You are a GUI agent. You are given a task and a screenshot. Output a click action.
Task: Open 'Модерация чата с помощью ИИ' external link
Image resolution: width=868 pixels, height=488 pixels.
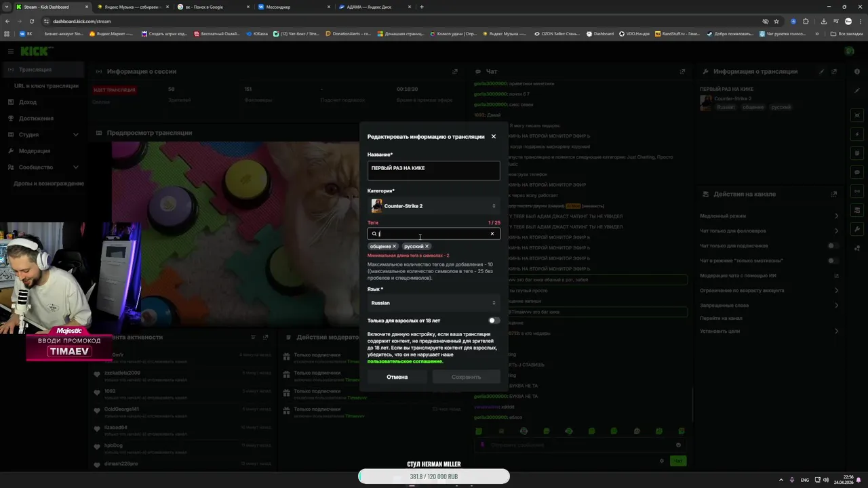pos(836,276)
